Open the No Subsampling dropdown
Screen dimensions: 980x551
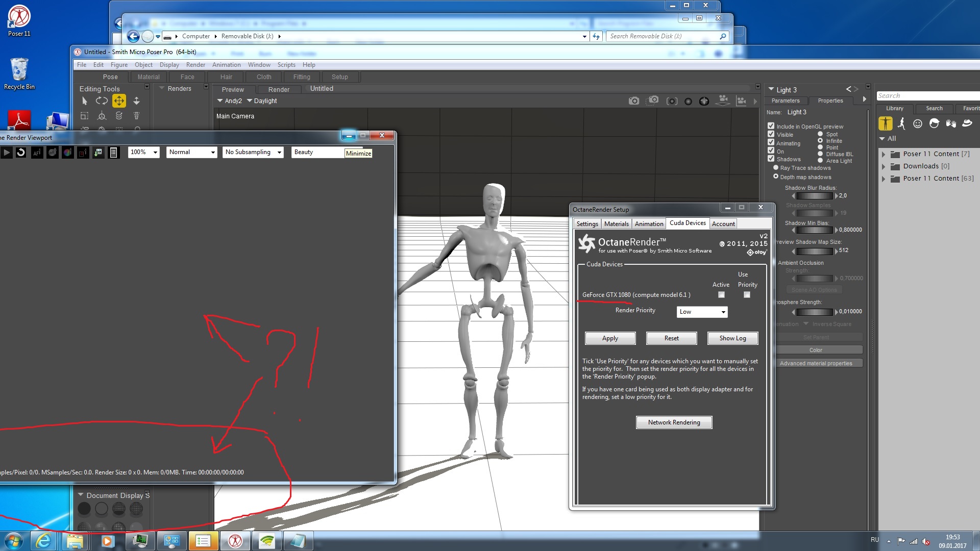(x=253, y=152)
